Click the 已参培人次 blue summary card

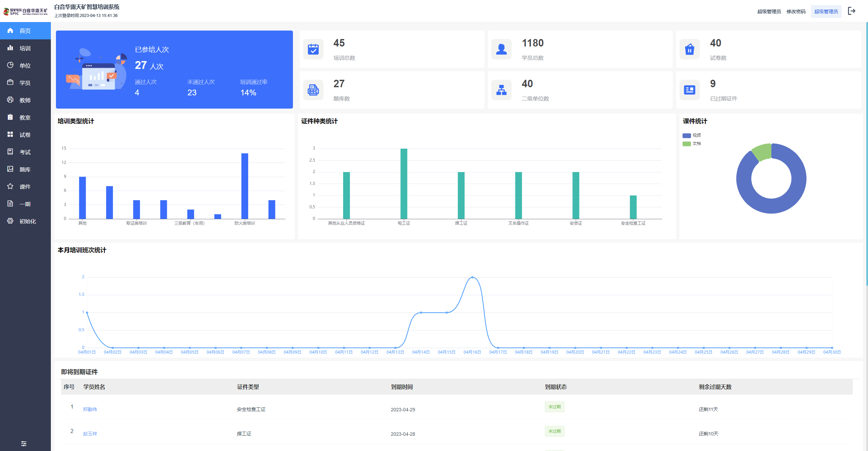174,70
